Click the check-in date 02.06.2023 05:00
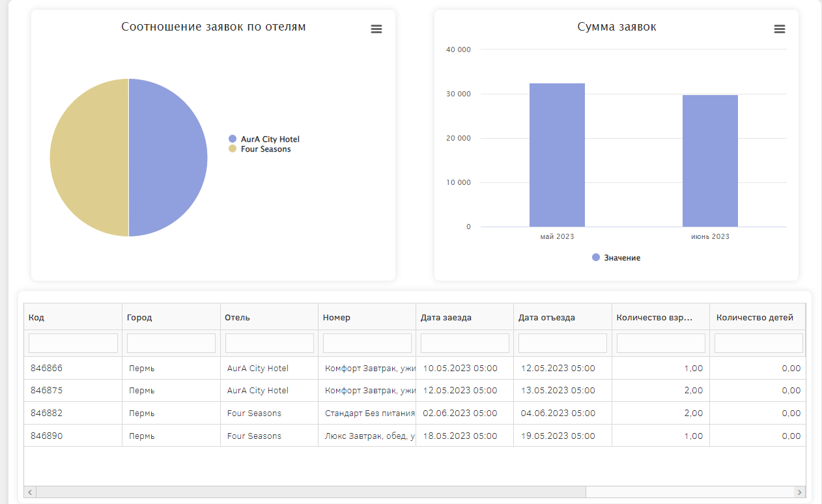This screenshot has height=504, width=822. pos(464,413)
